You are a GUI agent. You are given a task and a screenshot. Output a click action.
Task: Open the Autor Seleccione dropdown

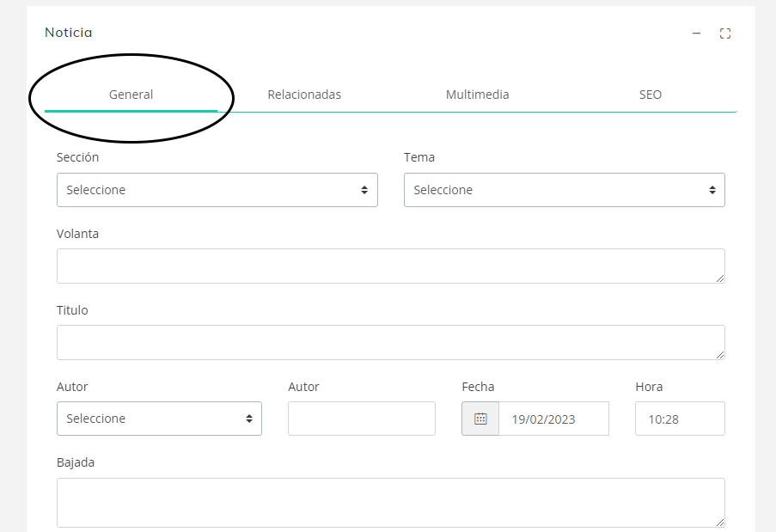(x=159, y=419)
